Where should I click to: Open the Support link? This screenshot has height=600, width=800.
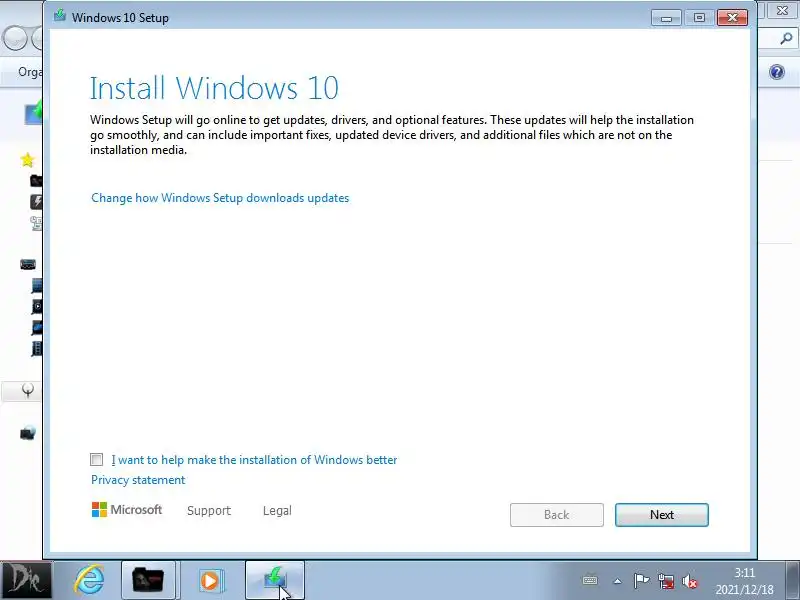[209, 511]
